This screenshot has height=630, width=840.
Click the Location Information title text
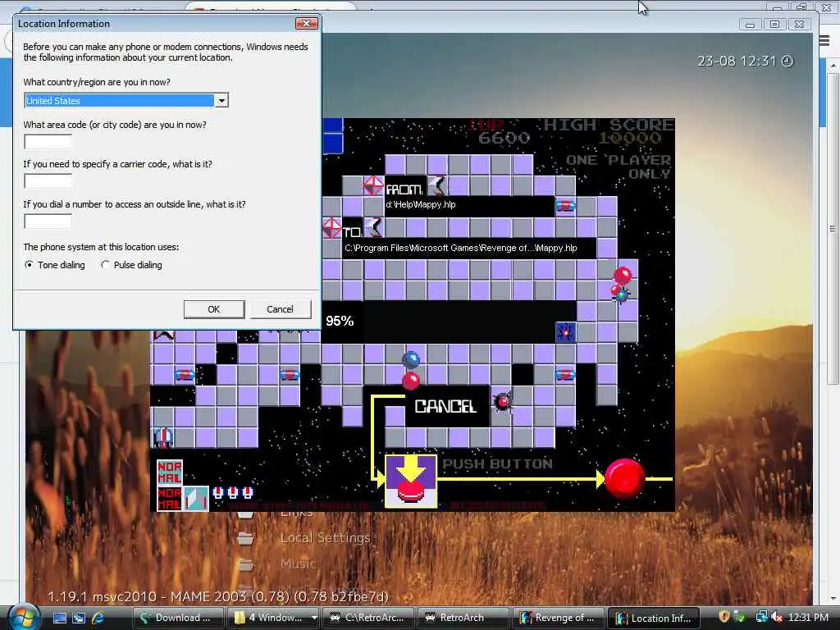pyautogui.click(x=64, y=24)
